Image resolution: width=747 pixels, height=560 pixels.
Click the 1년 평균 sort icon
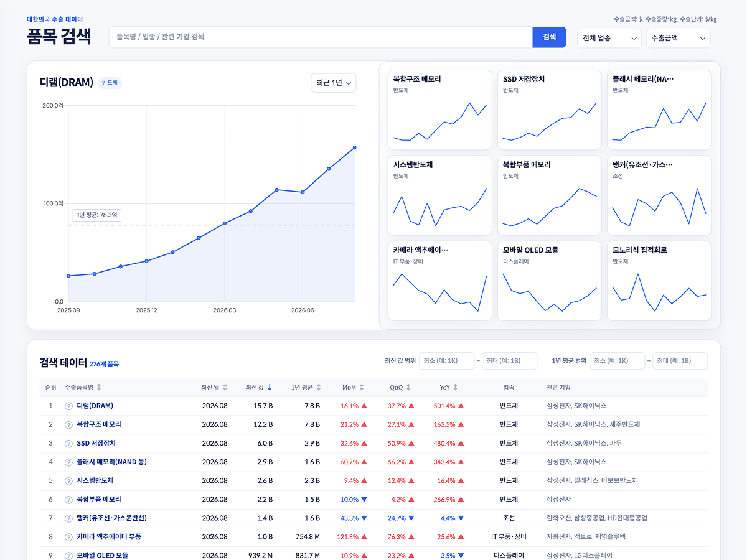click(319, 387)
